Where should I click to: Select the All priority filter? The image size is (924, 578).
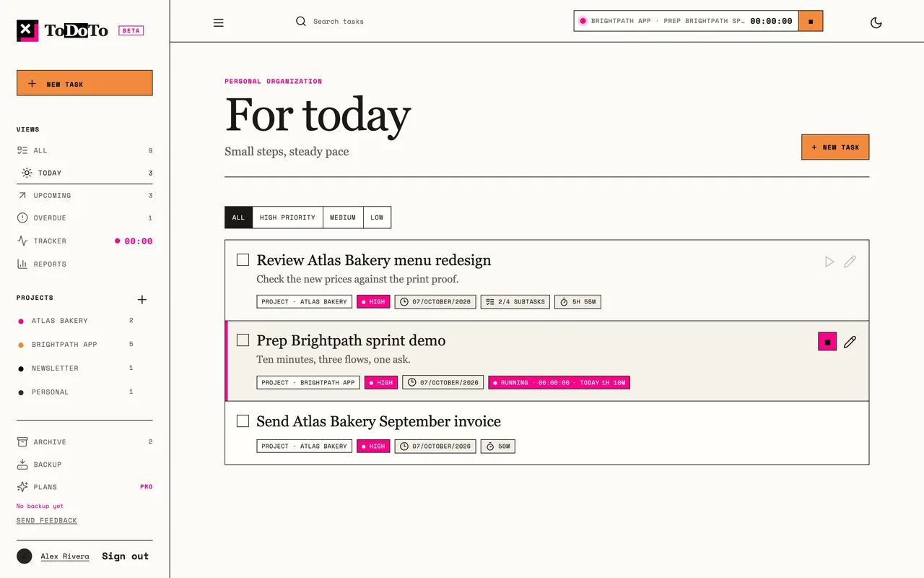tap(238, 217)
